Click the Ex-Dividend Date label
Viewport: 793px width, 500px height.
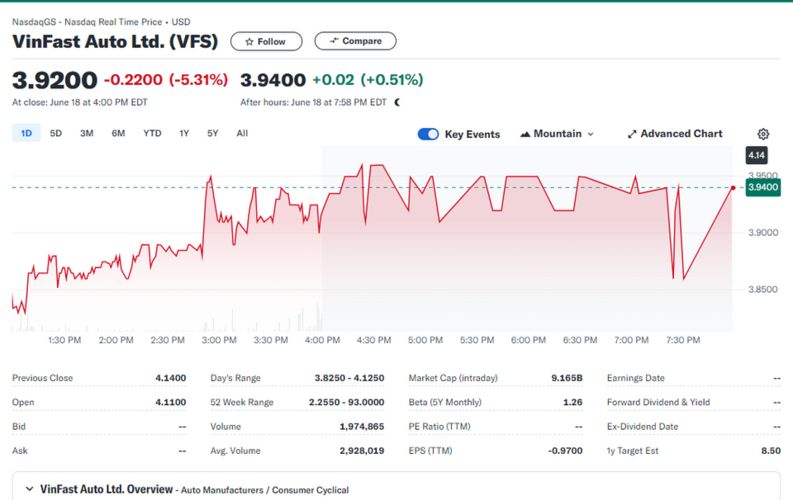(x=642, y=426)
